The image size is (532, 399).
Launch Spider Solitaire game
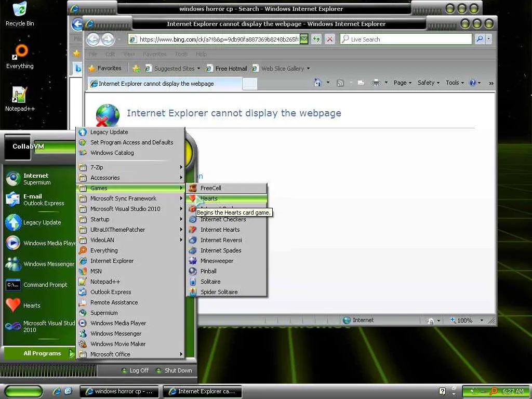[x=227, y=292]
